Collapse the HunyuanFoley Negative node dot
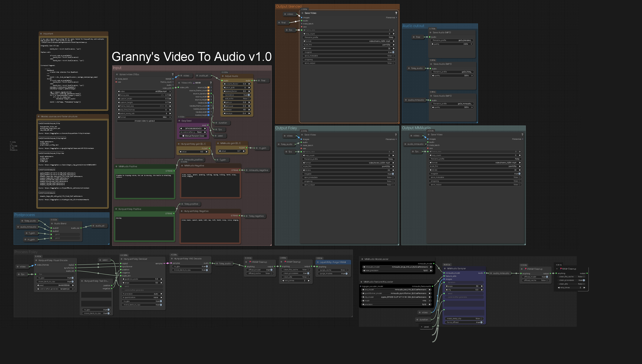The height and width of the screenshot is (364, 642). (182, 211)
